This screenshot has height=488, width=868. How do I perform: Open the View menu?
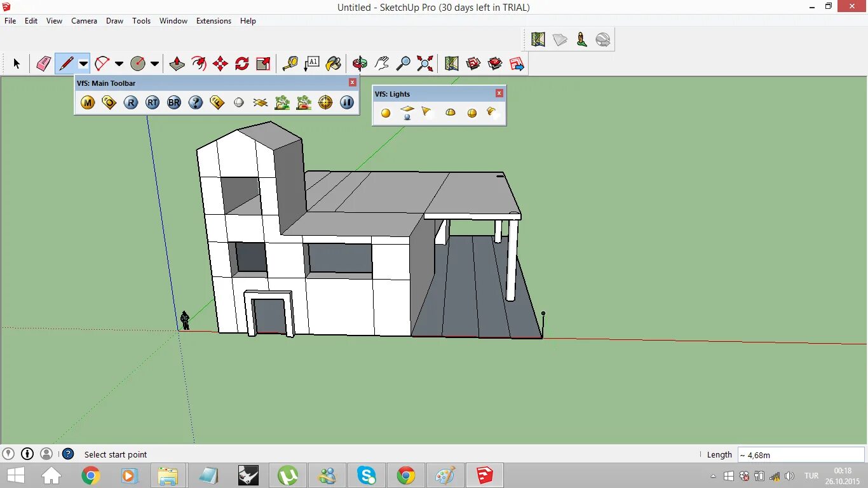coord(54,21)
